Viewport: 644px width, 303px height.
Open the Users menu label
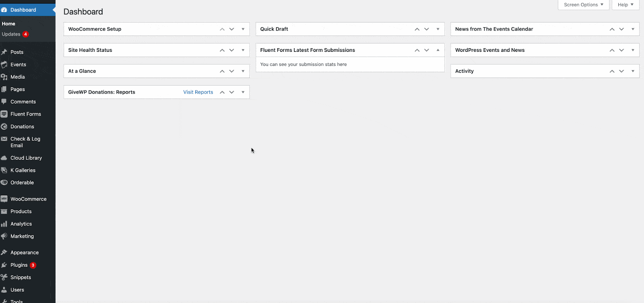pyautogui.click(x=17, y=290)
